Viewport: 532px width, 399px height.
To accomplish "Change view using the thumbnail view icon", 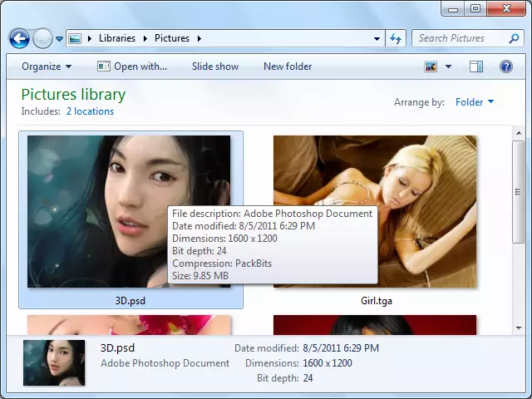I will (431, 66).
